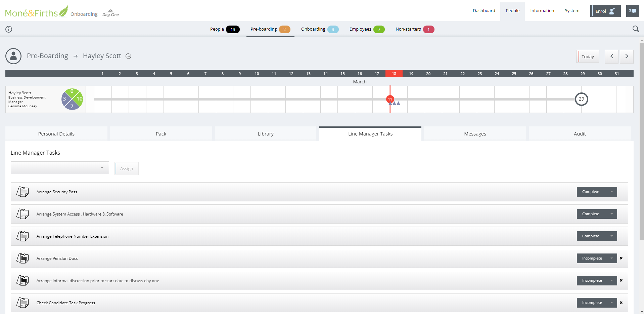The width and height of the screenshot is (644, 314).
Task: Click the user profile avatar icon
Action: click(13, 56)
